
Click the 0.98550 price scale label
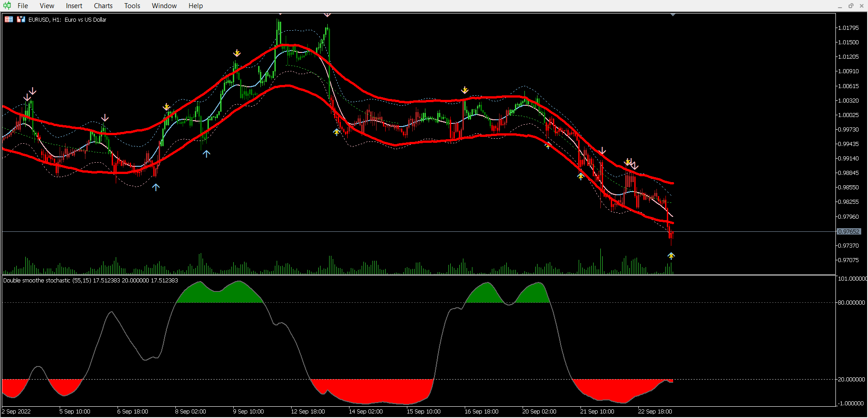(848, 188)
